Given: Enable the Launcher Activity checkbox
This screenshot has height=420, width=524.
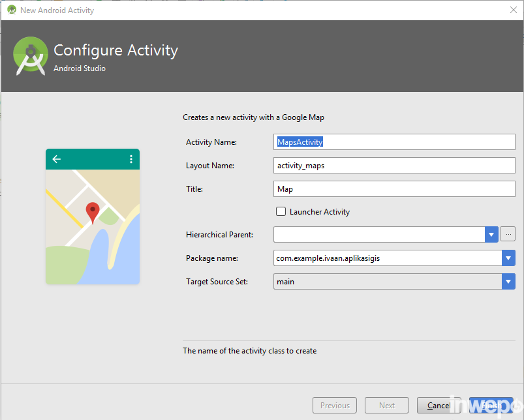Looking at the screenshot, I should pos(281,211).
